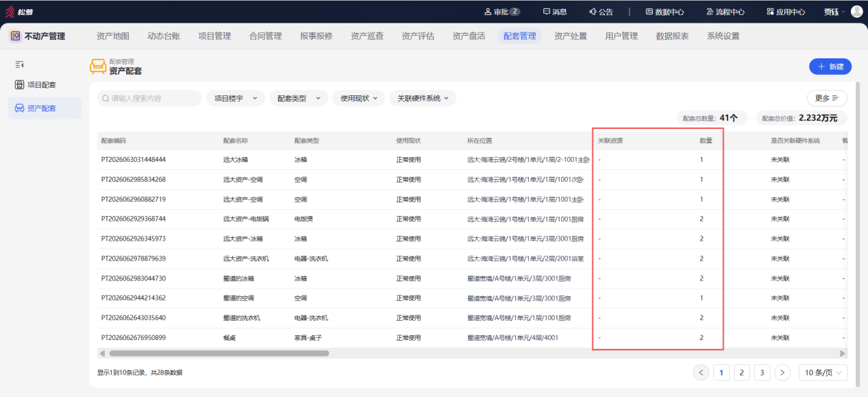Click the user avatar at top right

pos(856,12)
